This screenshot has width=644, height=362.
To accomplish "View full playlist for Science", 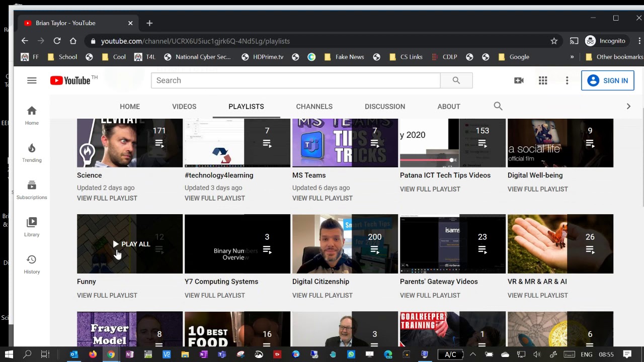I will (107, 198).
